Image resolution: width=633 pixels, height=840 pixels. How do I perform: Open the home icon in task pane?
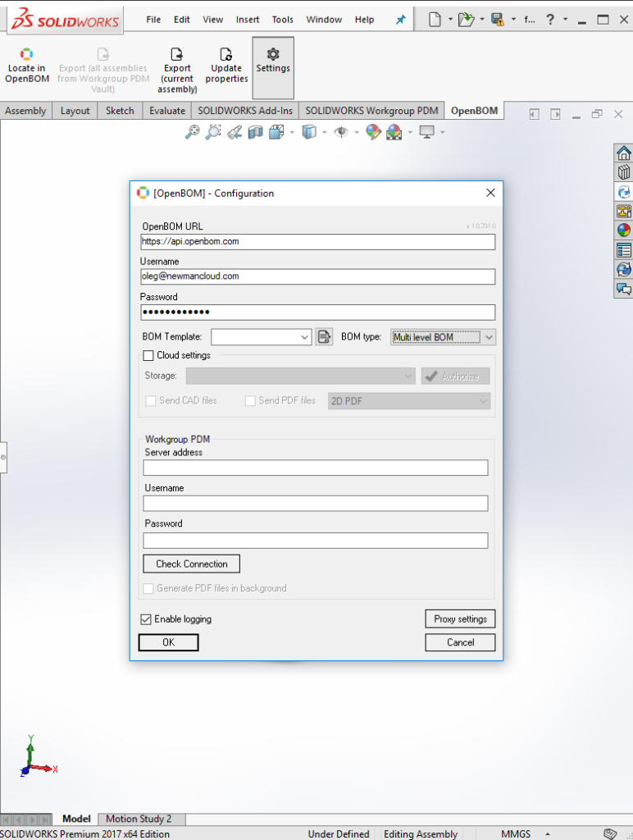(624, 153)
